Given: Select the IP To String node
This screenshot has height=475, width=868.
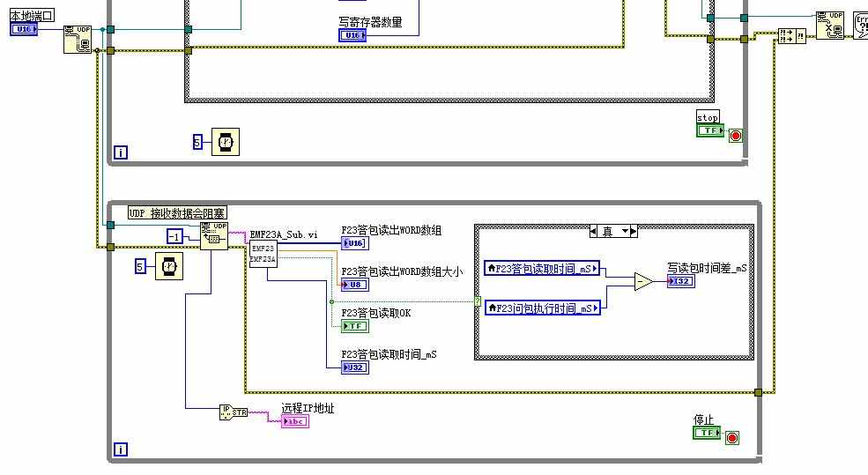Looking at the screenshot, I should [234, 412].
